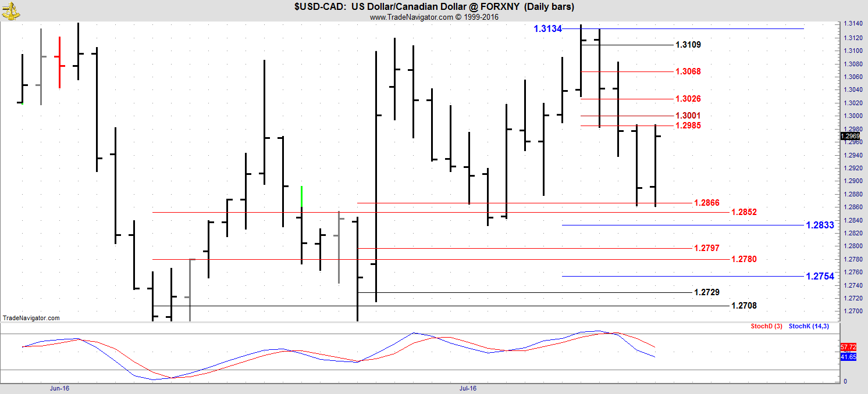Select the blue 1.2833 level label
The height and width of the screenshot is (394, 868).
(820, 225)
